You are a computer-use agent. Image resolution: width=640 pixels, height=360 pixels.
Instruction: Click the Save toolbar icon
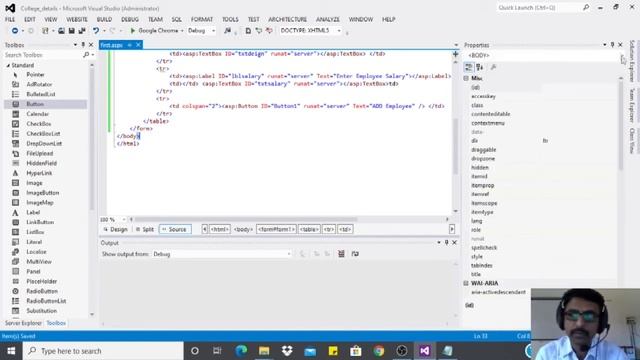click(x=71, y=31)
